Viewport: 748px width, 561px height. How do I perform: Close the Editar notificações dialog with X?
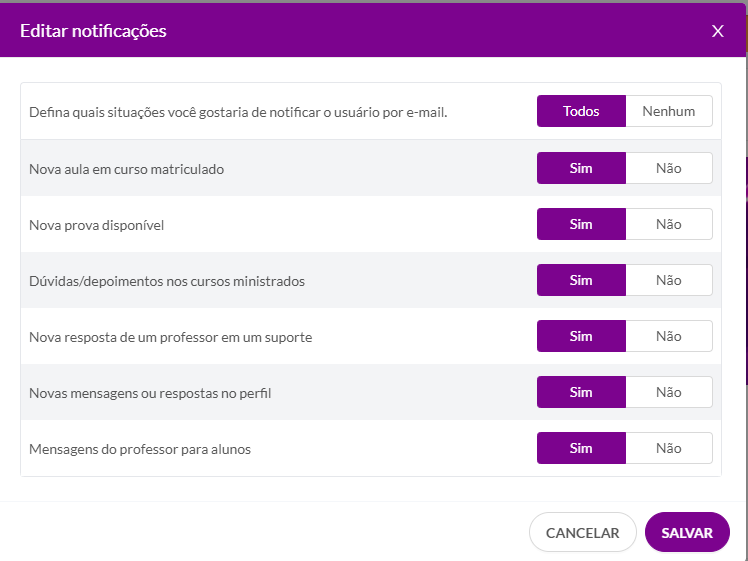coord(717,31)
